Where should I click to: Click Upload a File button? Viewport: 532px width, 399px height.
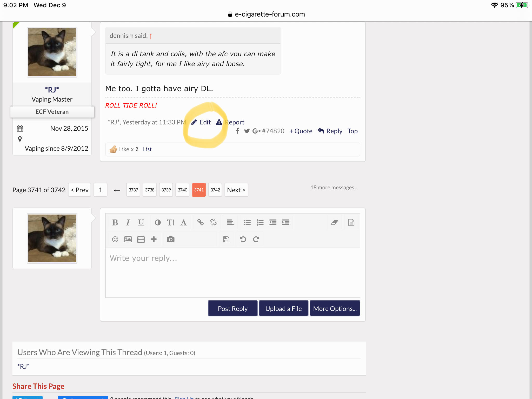[x=283, y=309]
